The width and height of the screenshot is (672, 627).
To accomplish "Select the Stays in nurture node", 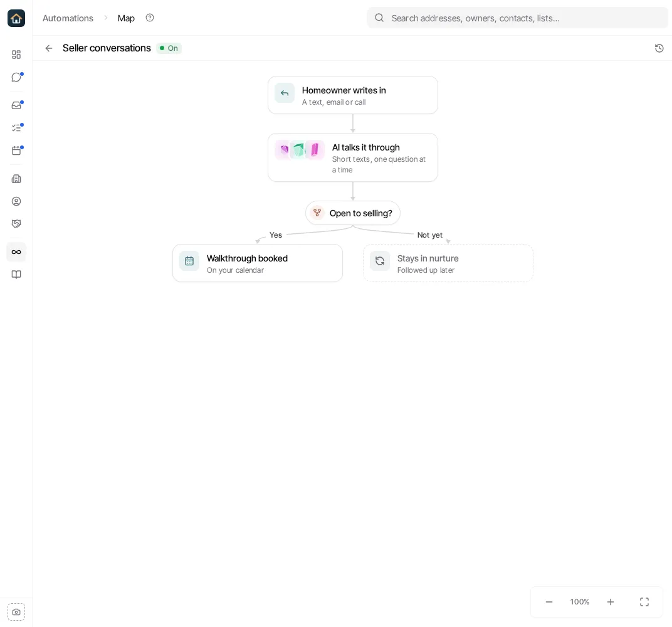I will pyautogui.click(x=448, y=263).
